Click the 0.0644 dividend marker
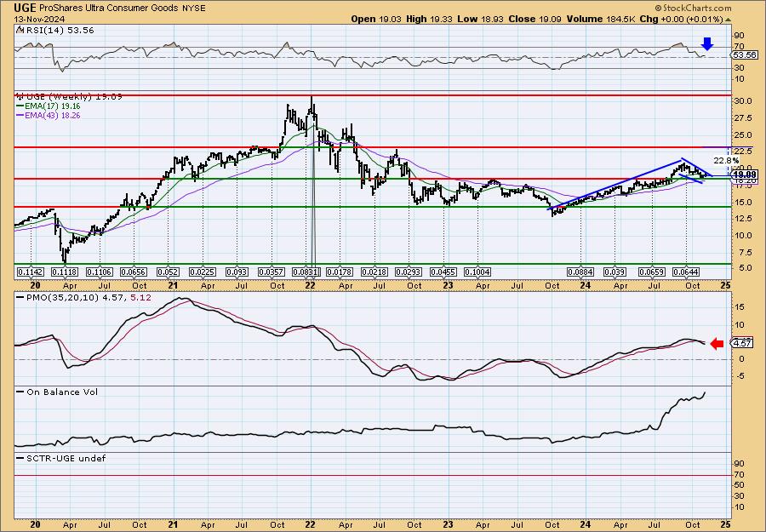This screenshot has width=766, height=532. 686,272
